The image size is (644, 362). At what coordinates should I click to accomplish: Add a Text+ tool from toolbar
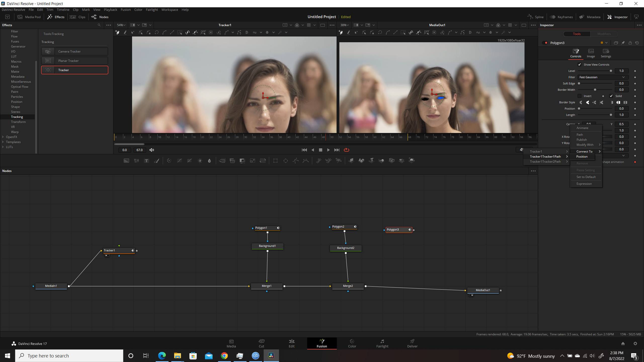pyautogui.click(x=146, y=161)
